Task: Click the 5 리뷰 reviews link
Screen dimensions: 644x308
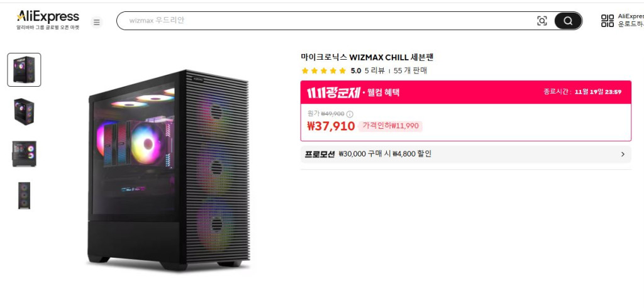Action: click(x=375, y=70)
